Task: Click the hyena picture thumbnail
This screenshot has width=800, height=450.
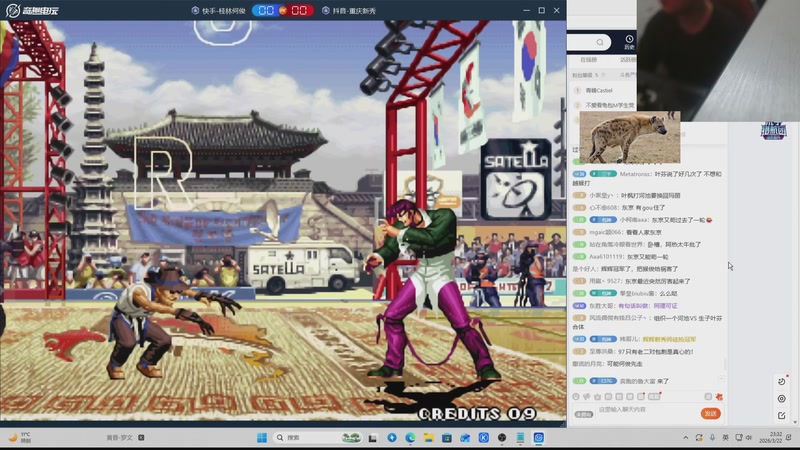Action: tap(630, 137)
